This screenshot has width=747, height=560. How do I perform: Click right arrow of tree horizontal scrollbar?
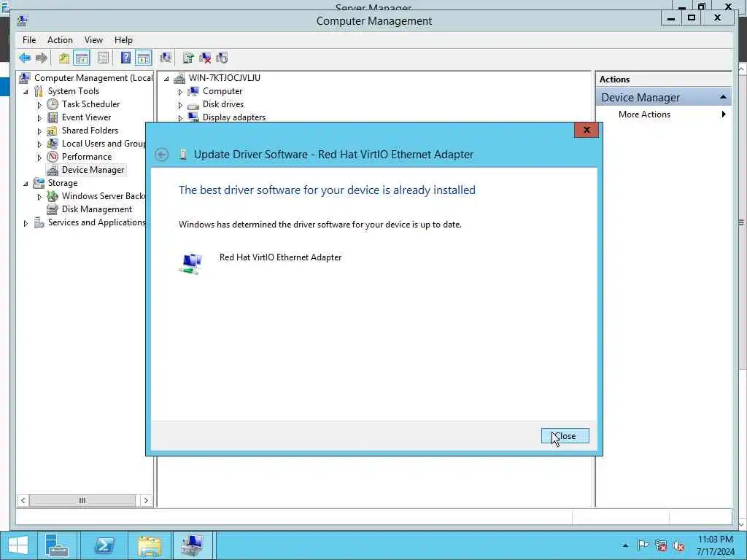point(146,500)
